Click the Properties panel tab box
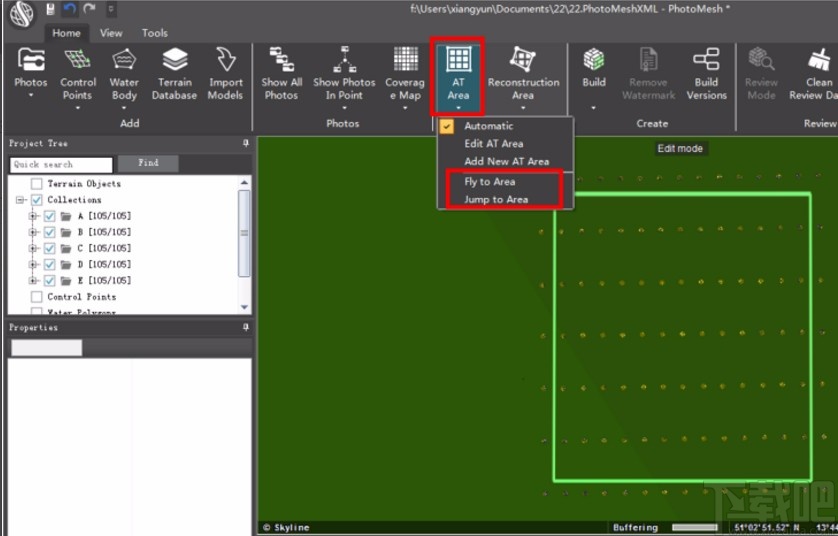This screenshot has width=838, height=536. (x=46, y=348)
